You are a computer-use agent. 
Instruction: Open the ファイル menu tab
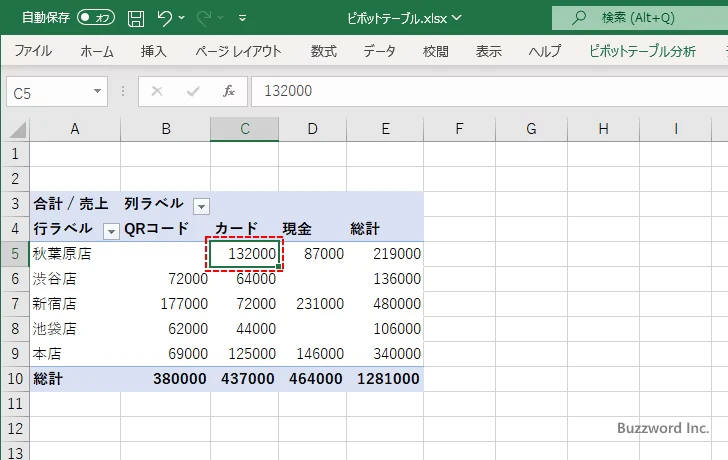click(33, 51)
